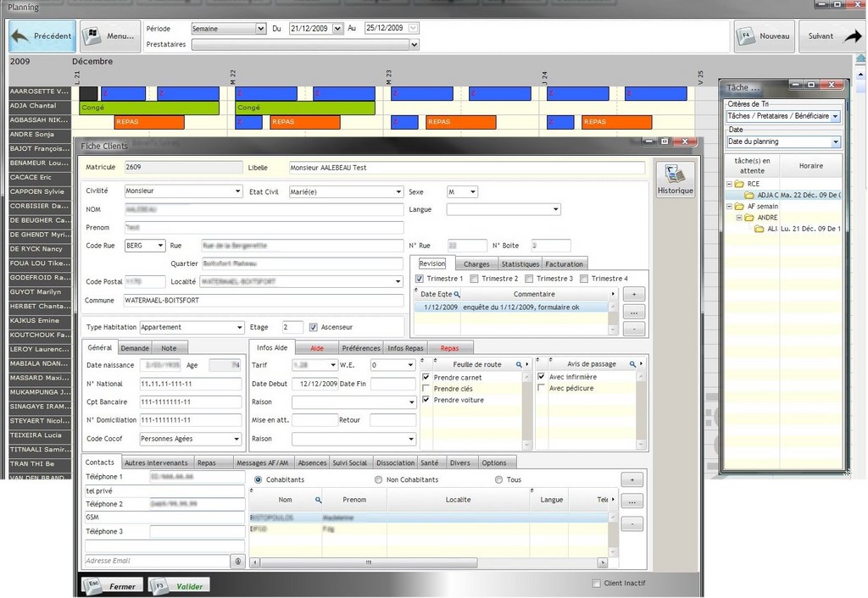This screenshot has height=598, width=868.
Task: Open the Etat Civil dropdown
Action: tap(398, 192)
